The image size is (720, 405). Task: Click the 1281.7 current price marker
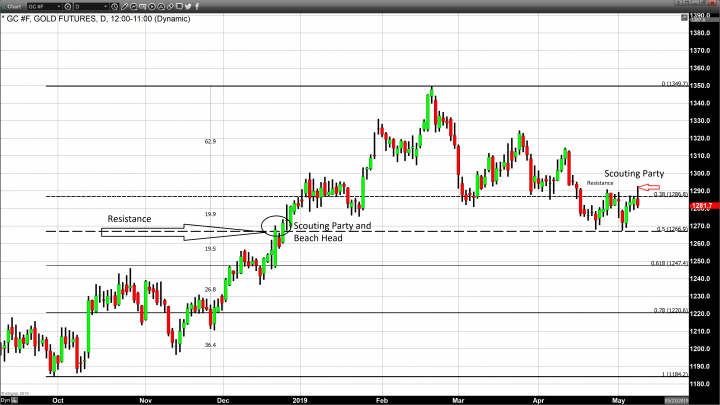click(701, 204)
